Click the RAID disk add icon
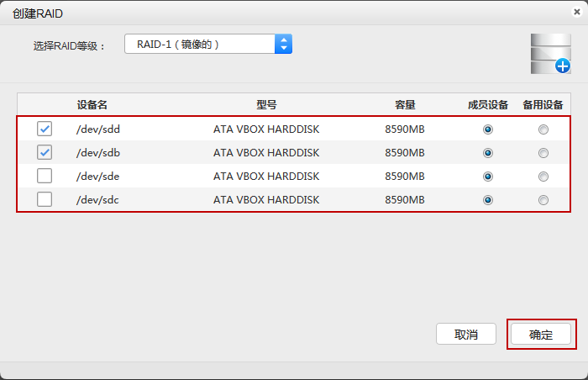 [550, 55]
